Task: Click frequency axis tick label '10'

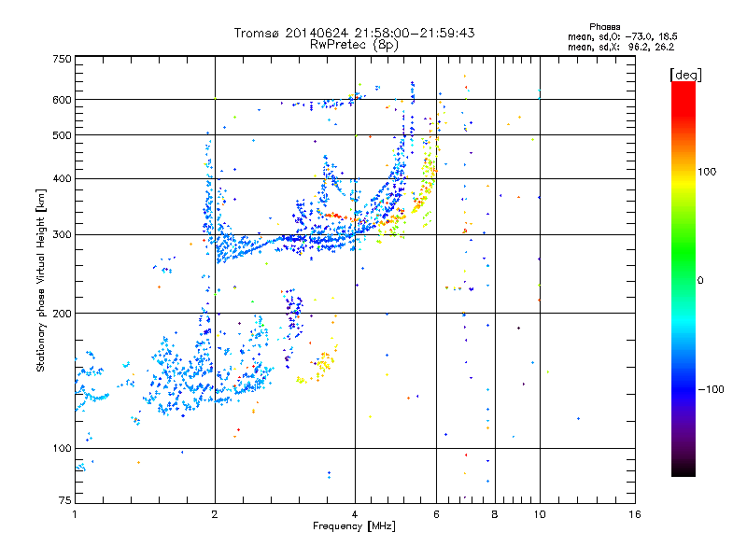Action: pyautogui.click(x=540, y=514)
